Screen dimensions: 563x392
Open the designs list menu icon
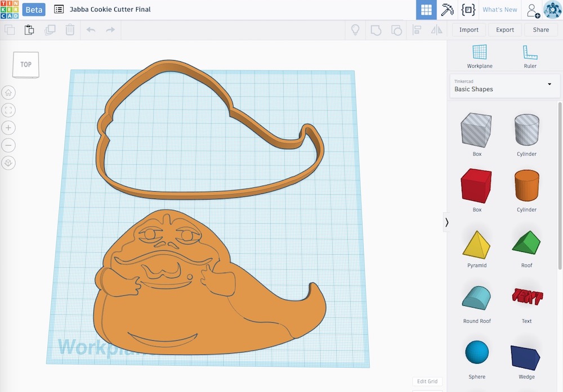coord(59,10)
